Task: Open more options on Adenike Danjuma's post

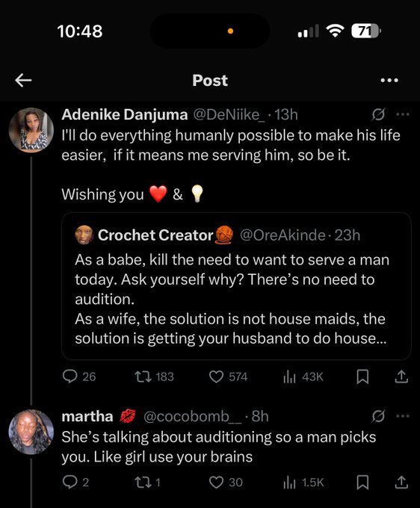Action: [x=403, y=114]
